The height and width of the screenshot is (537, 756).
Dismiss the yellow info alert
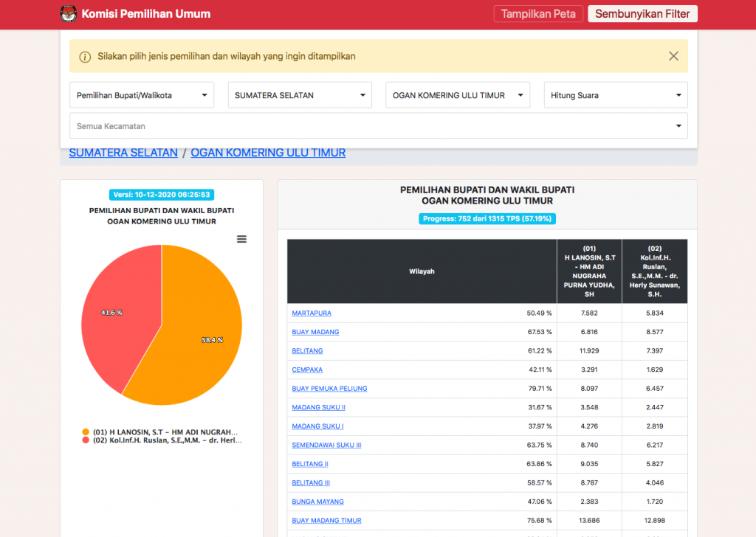673,56
